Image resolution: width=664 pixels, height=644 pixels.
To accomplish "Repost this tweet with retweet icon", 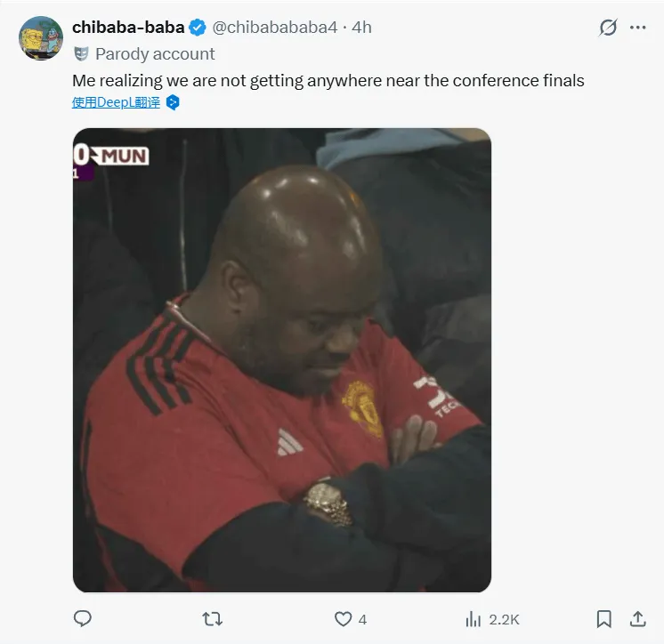I will click(213, 619).
